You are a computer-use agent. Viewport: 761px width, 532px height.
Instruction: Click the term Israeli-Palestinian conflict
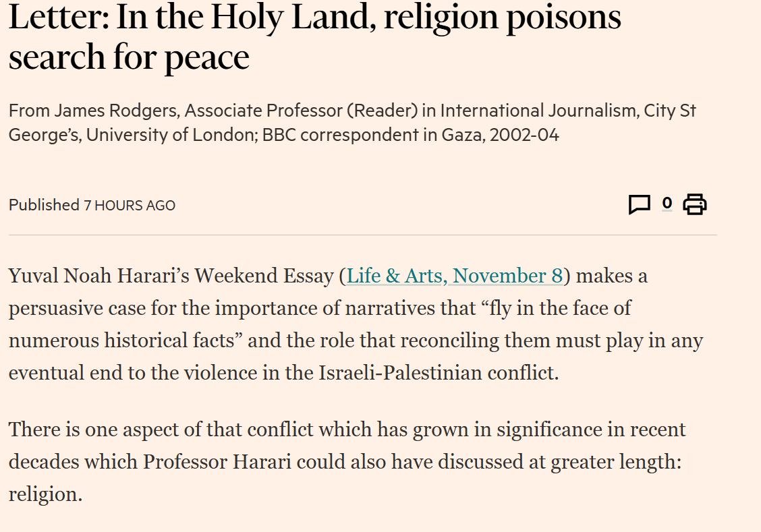click(439, 373)
